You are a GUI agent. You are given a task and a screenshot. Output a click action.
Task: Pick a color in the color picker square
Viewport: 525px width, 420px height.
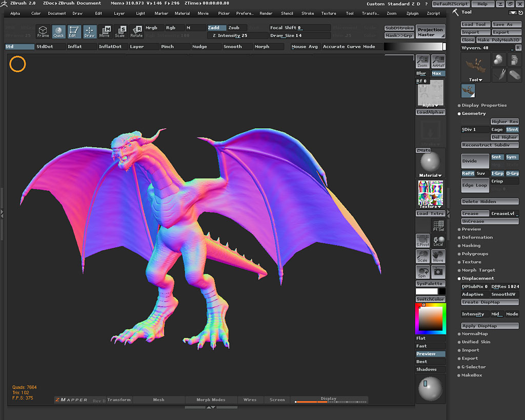click(x=431, y=319)
